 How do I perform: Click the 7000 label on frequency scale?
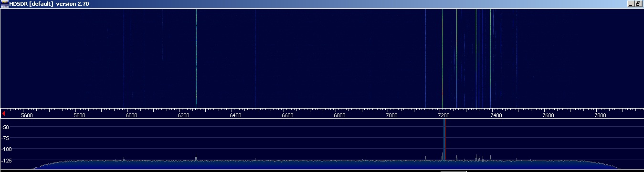coord(391,115)
